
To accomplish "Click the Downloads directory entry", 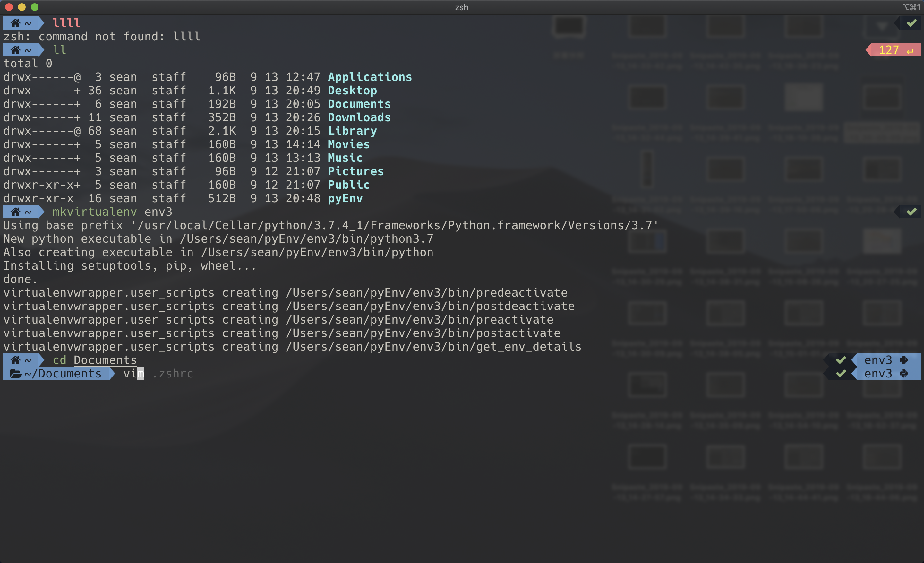I will pyautogui.click(x=359, y=117).
